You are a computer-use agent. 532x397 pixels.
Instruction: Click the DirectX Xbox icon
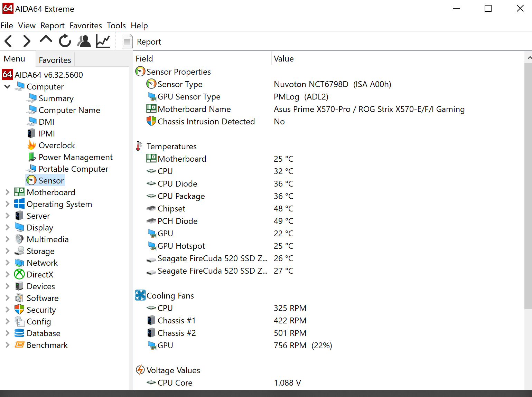click(19, 274)
